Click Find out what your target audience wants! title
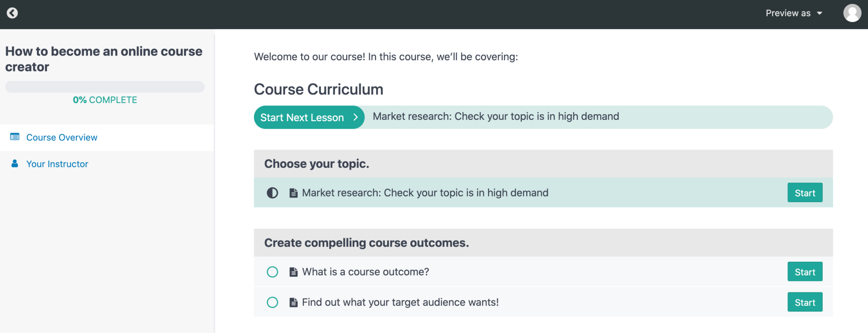 (400, 302)
